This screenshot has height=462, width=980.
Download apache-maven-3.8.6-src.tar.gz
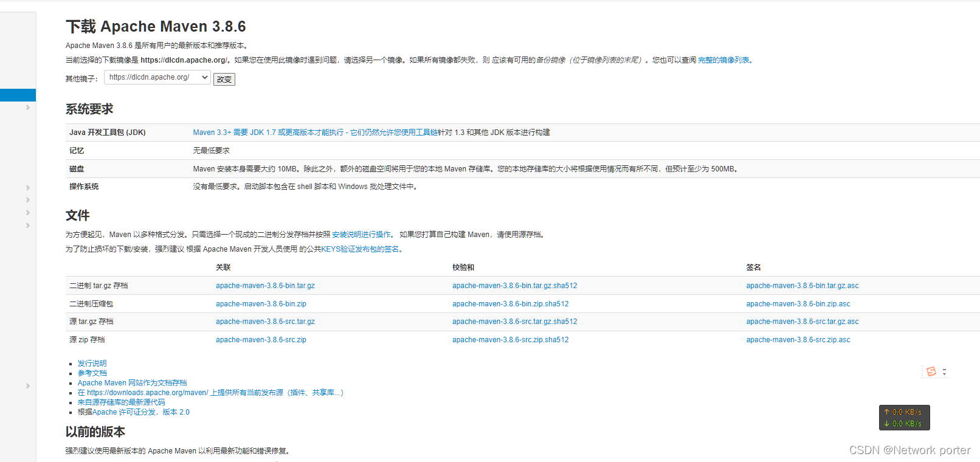(265, 322)
